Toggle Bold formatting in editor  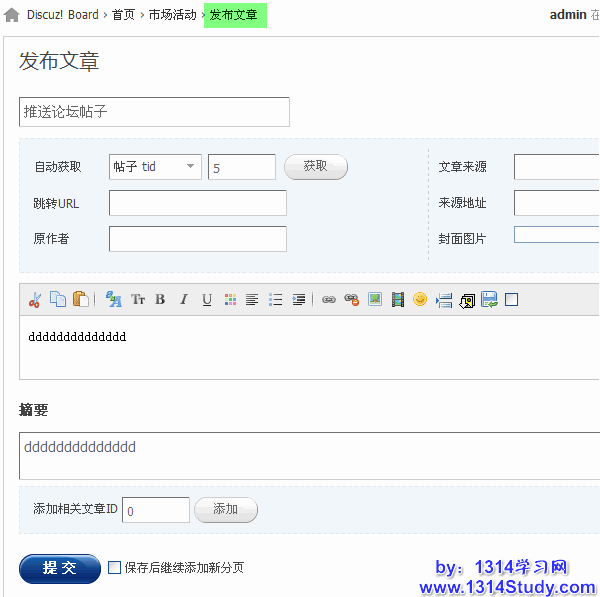[160, 299]
